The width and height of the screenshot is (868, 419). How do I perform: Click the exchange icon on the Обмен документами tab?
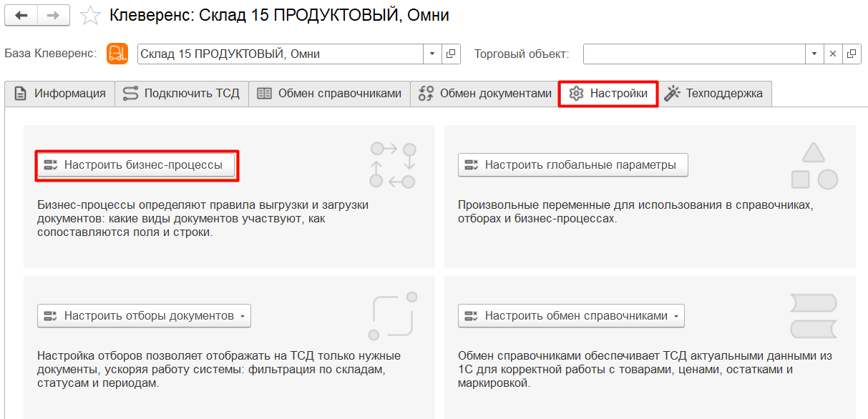(x=426, y=94)
